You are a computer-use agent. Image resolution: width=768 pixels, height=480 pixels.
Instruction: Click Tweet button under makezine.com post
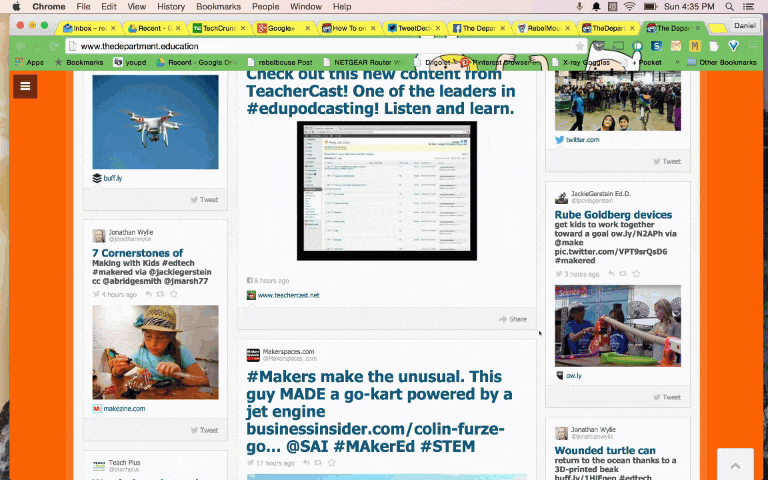204,430
